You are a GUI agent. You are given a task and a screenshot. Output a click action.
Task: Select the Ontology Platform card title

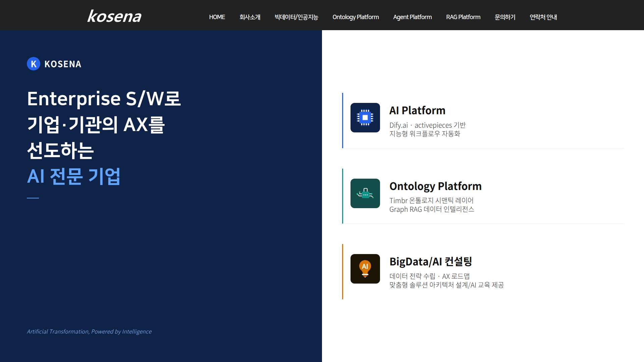point(435,186)
